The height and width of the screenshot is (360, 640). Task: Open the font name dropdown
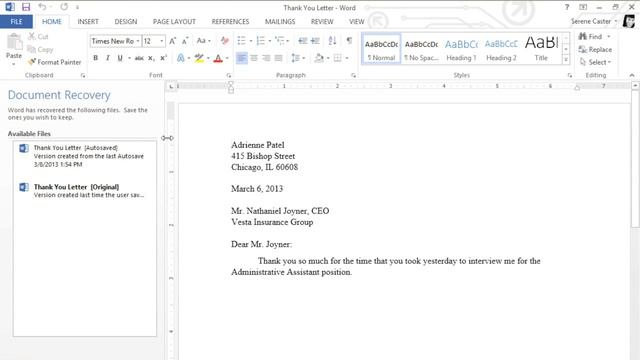(x=138, y=41)
